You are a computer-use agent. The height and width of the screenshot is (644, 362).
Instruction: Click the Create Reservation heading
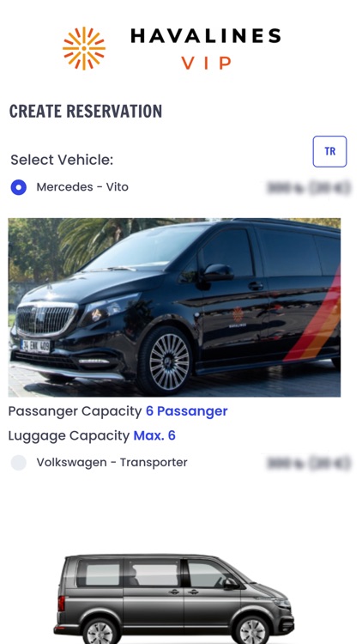pos(86,111)
